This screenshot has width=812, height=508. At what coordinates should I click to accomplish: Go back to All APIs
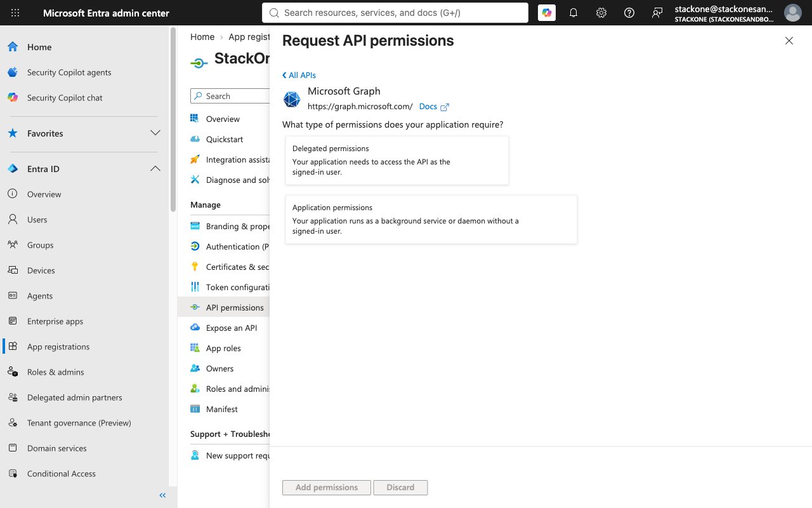pos(299,75)
